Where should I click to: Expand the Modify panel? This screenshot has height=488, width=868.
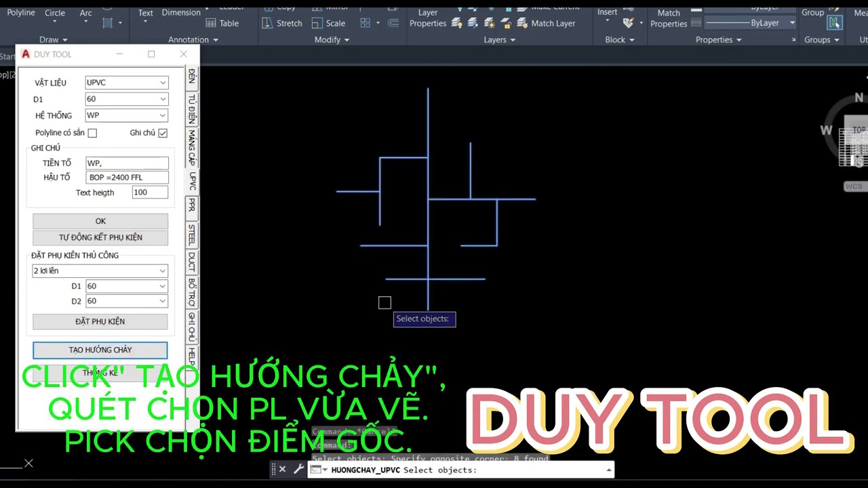coord(332,40)
